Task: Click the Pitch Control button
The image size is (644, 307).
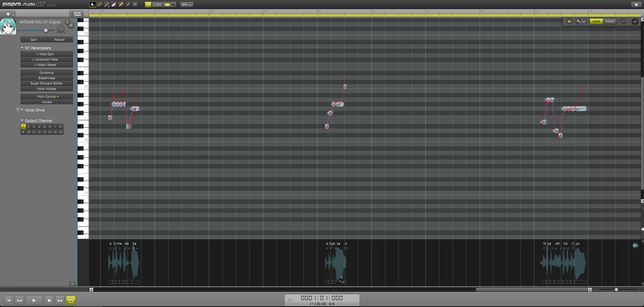Action: click(46, 96)
